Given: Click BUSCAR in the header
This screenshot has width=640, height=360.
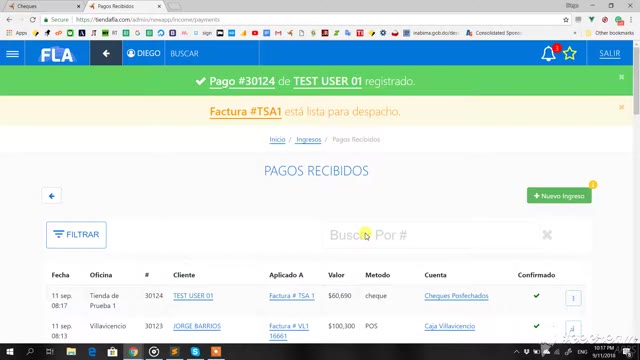Looking at the screenshot, I should click(x=184, y=53).
